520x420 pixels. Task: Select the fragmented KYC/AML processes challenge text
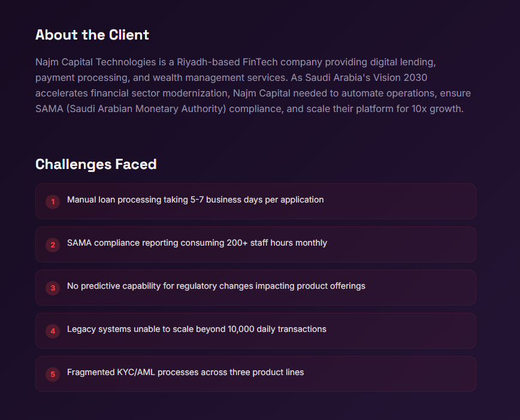(x=185, y=372)
